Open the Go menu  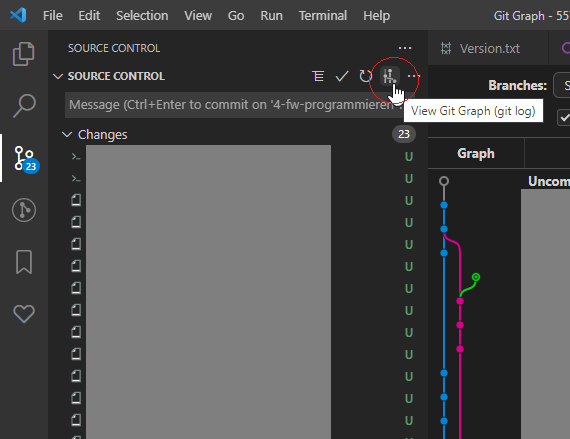click(236, 16)
